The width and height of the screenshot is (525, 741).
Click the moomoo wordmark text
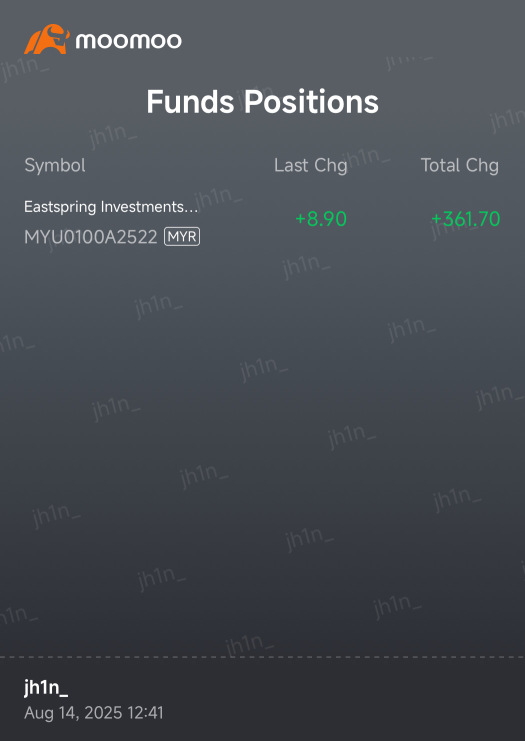point(129,40)
